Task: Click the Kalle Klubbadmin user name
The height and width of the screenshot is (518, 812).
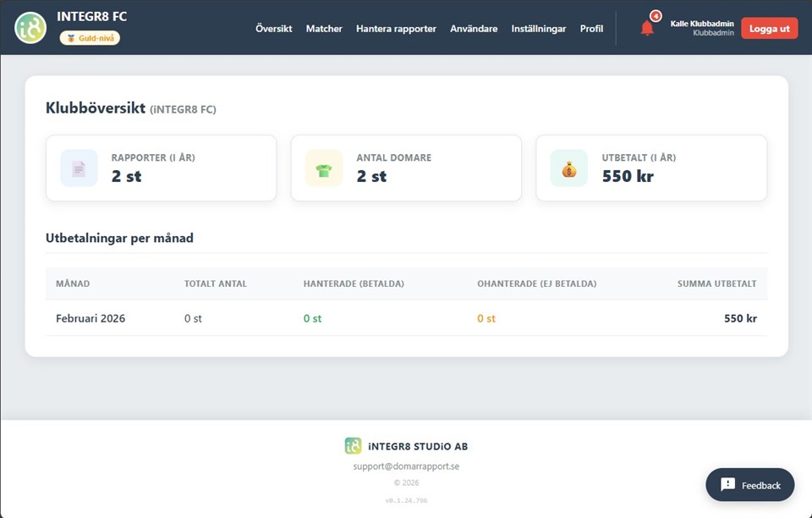Action: point(701,24)
